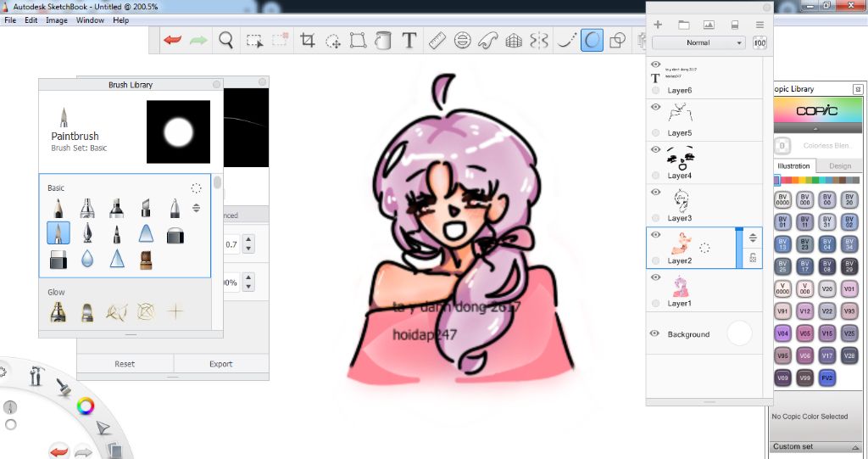Click the green Redo arrow in top toolbar
Screen dimensions: 868x459
point(198,41)
